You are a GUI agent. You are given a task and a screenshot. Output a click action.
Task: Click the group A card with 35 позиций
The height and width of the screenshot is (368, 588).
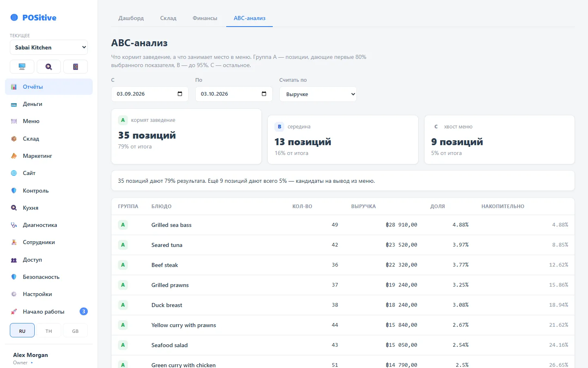[186, 136]
